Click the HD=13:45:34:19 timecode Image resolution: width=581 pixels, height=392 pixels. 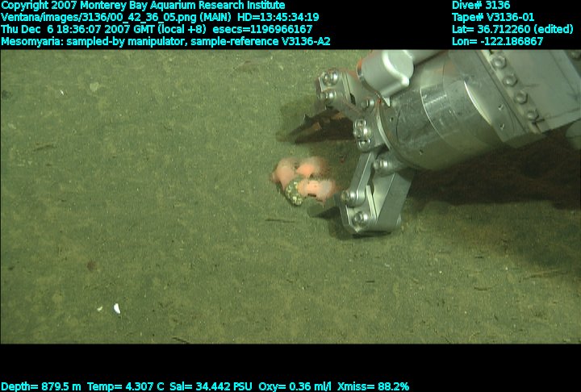tap(278, 18)
